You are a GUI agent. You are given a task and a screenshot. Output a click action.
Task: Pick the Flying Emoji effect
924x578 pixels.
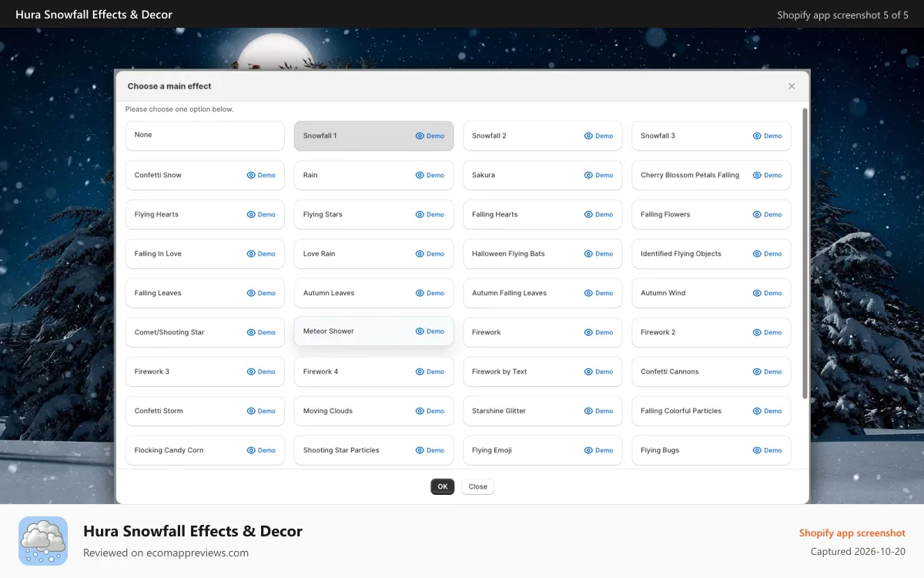pyautogui.click(x=543, y=450)
